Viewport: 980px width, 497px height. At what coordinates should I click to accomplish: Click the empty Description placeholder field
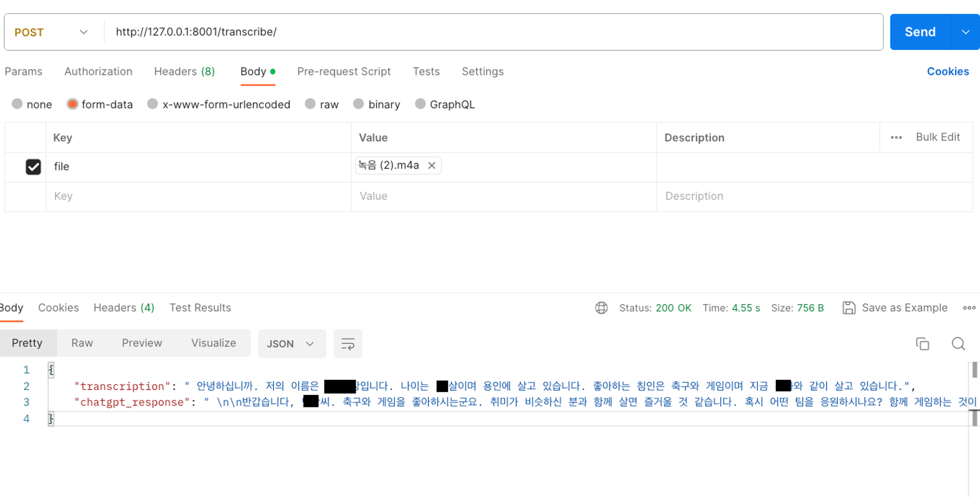coord(814,197)
